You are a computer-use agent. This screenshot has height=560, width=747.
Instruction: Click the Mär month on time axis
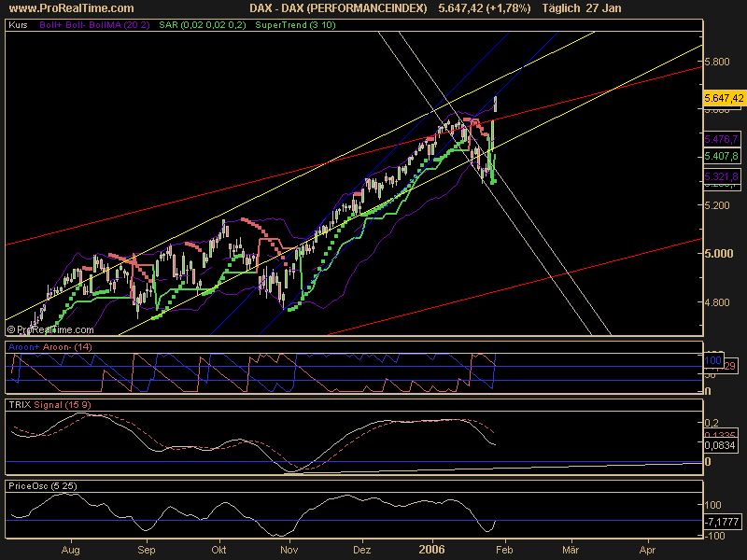tap(571, 550)
